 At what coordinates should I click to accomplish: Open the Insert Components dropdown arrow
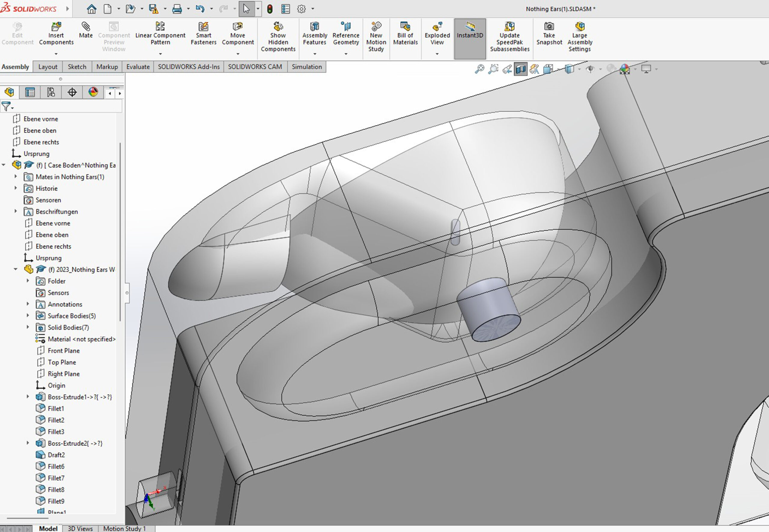56,54
